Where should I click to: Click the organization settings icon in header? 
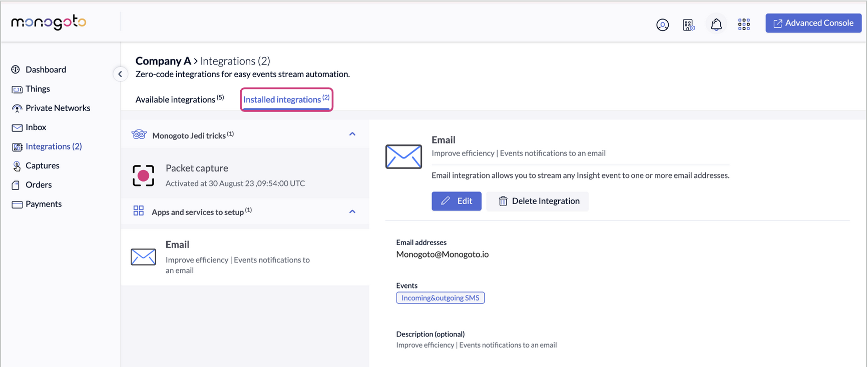click(689, 24)
